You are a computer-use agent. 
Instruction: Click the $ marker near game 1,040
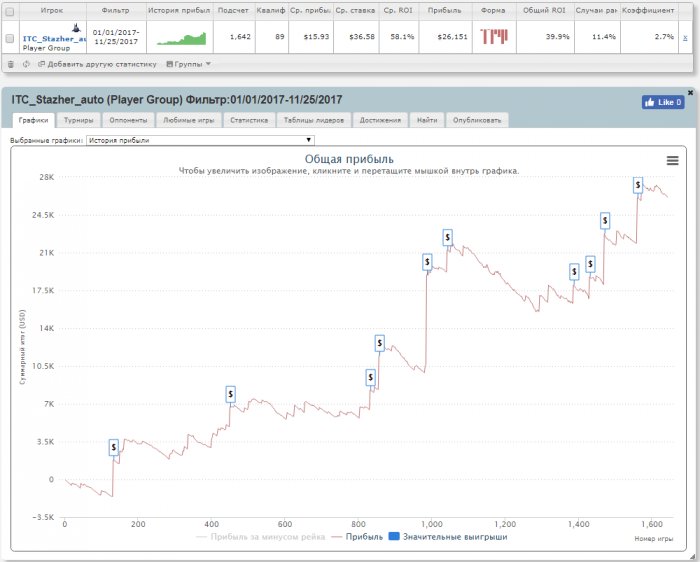coord(447,237)
